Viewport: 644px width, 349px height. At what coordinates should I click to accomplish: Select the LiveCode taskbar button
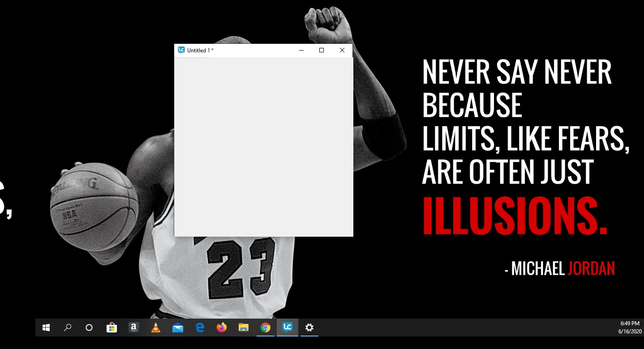coord(288,328)
